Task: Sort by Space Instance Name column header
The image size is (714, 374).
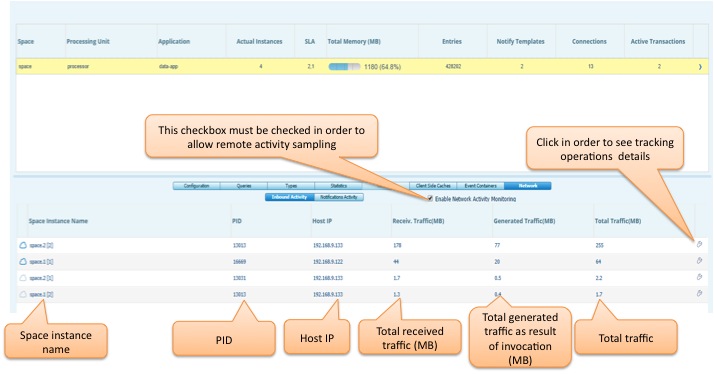Action: point(58,221)
